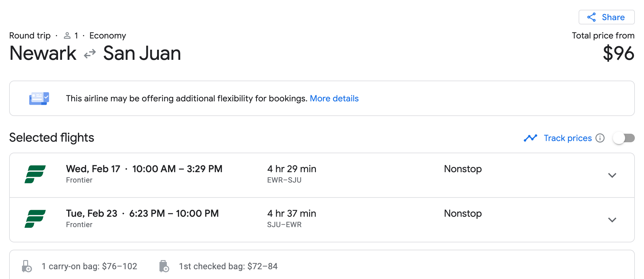Expand the Wed, Feb 17 flight details

[612, 175]
